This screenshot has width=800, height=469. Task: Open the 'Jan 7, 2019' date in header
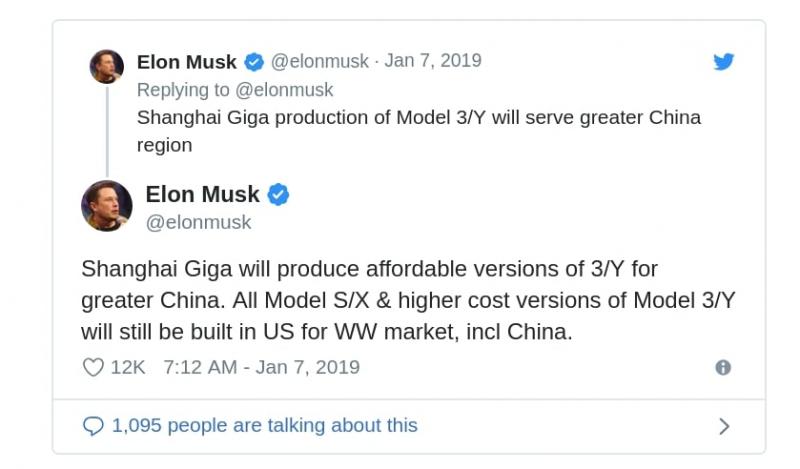pyautogui.click(x=433, y=60)
